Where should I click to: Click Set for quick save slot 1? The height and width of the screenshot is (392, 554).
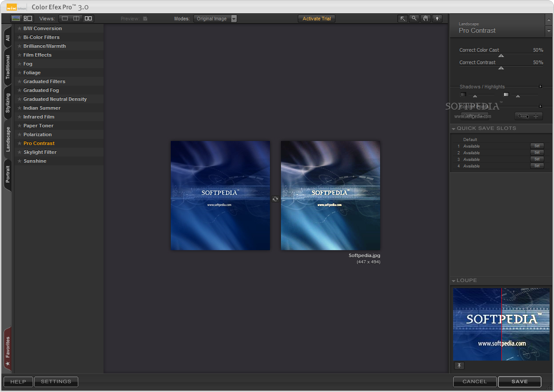pos(537,146)
